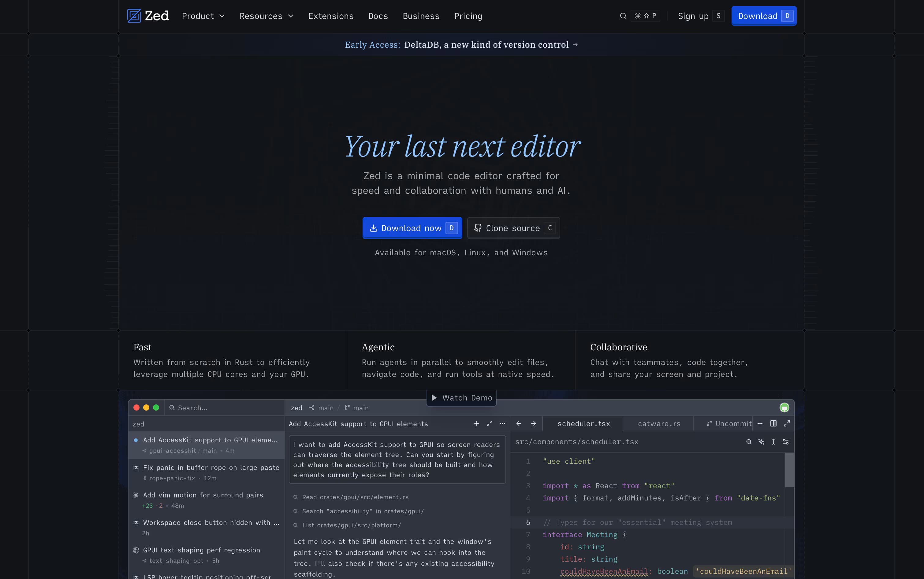Expand the agent panel with arrows icon
924x579 pixels.
point(490,423)
